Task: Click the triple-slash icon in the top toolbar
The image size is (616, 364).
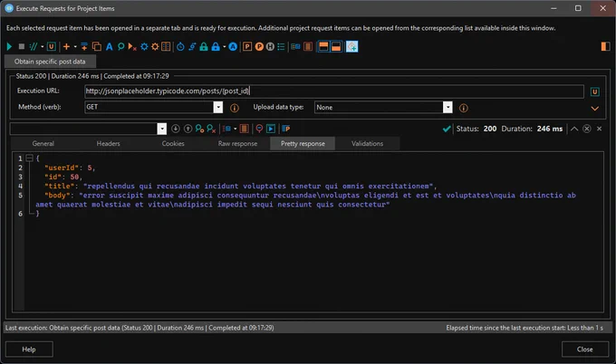Action: 34,47
